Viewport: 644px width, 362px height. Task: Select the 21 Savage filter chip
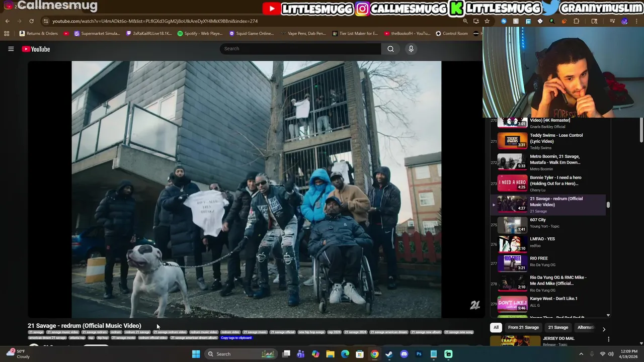pos(558,327)
